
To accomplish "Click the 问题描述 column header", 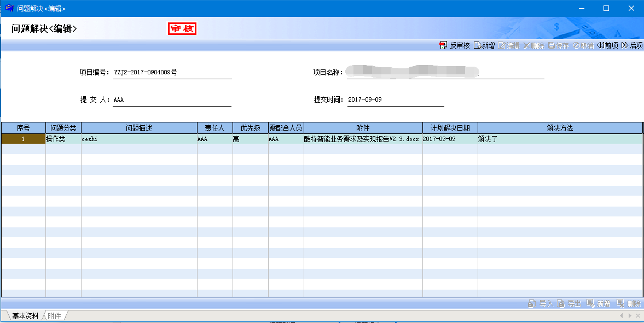I will 139,128.
